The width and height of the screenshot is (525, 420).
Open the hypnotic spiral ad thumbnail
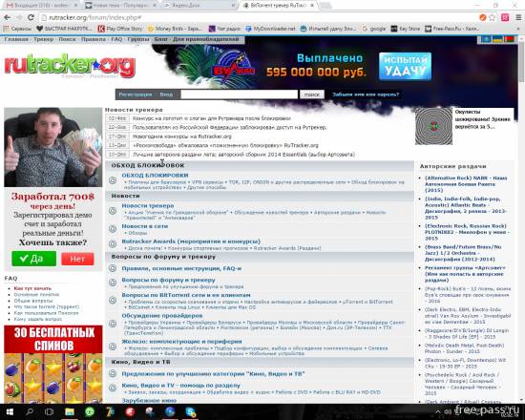(x=433, y=126)
